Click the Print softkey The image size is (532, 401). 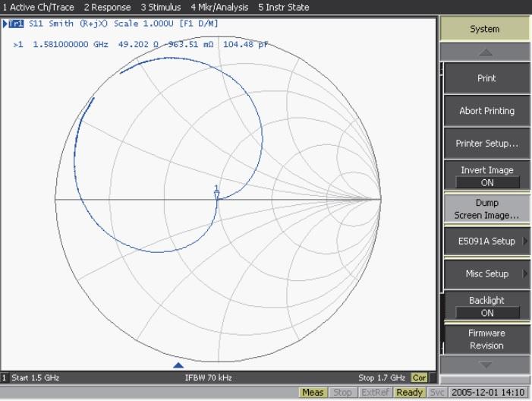486,78
